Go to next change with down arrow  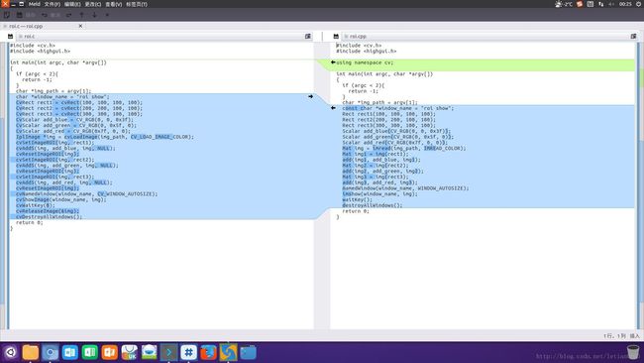(x=94, y=15)
